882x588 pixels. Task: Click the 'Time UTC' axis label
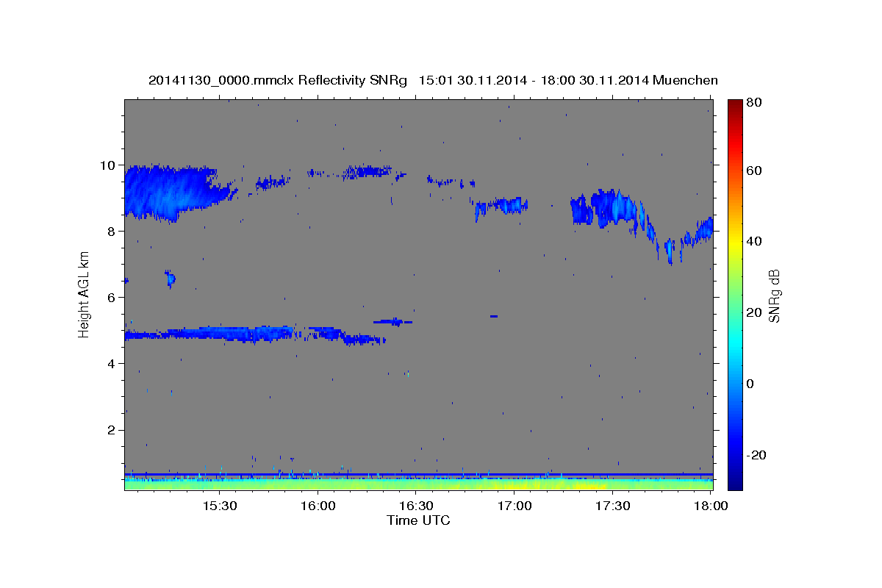[418, 520]
